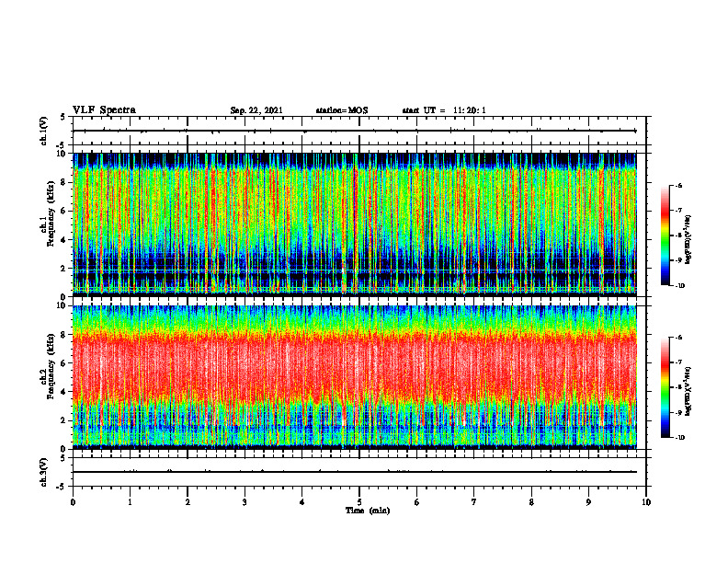This screenshot has height=563, width=728.
Task: Click the time axis tick label "0"
Action: [73, 502]
